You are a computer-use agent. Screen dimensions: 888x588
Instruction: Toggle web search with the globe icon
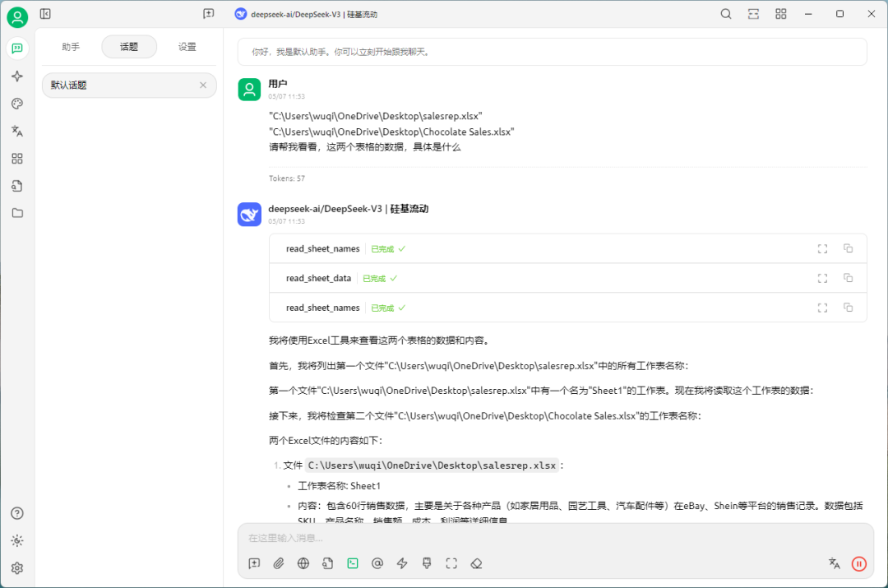click(303, 563)
